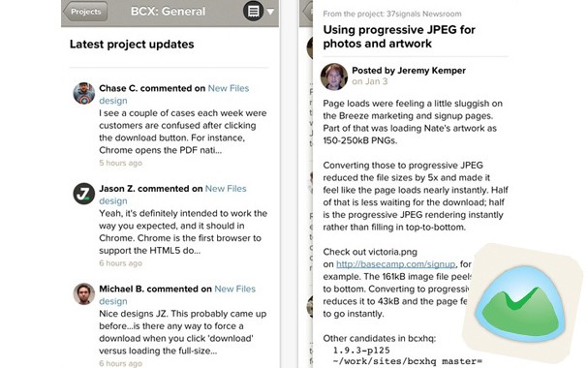588x368 pixels.
Task: Open New Files design link by Michael B.
Action: pyautogui.click(x=177, y=295)
